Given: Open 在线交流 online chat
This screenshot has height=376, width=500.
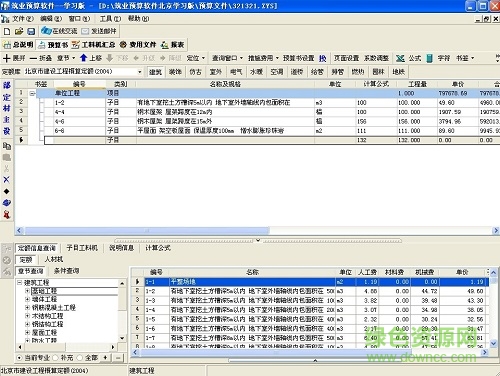Looking at the screenshot, I should tap(59, 31).
